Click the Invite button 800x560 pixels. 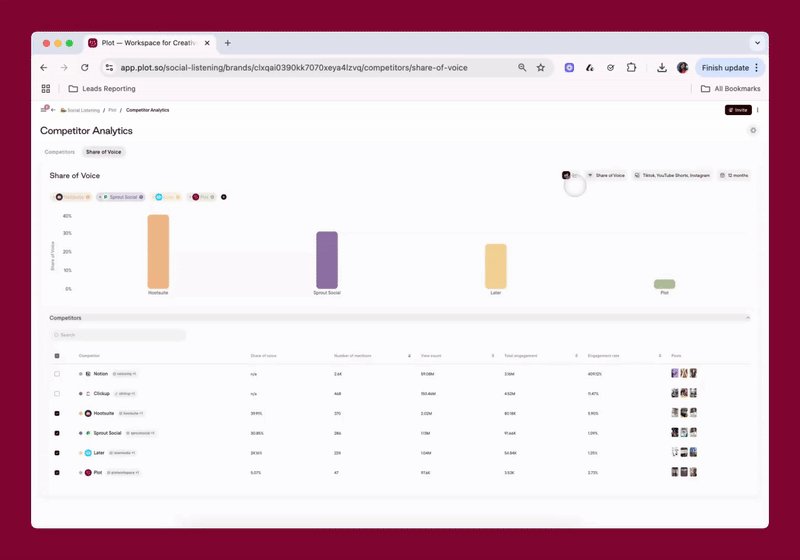tap(738, 110)
